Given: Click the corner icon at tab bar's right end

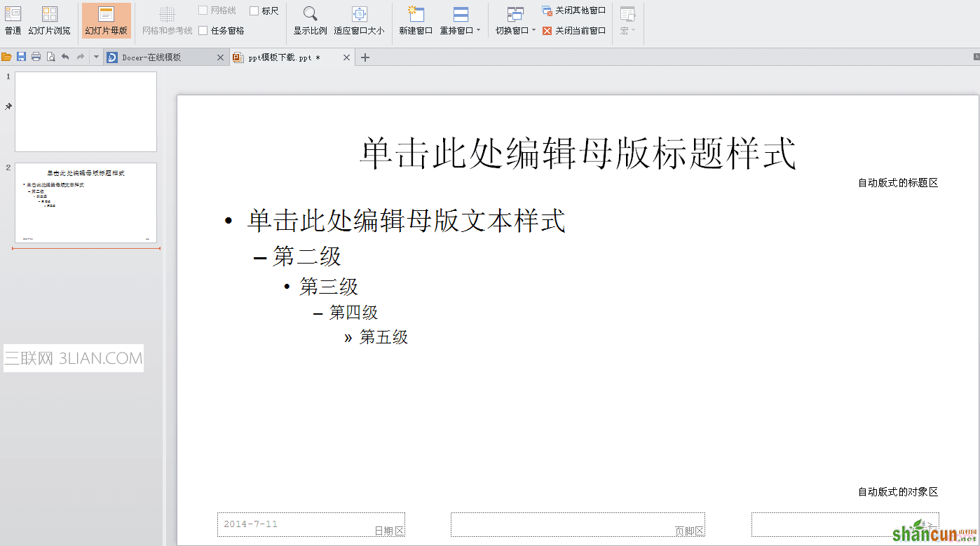Looking at the screenshot, I should point(976,56).
